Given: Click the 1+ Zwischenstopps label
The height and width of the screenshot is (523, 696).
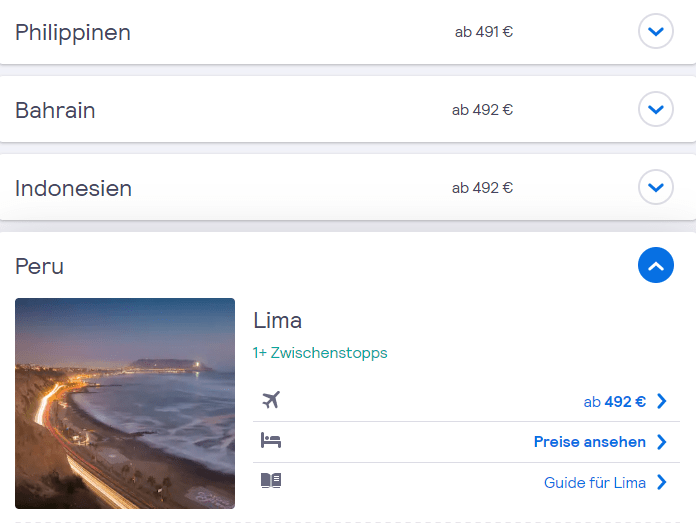Looking at the screenshot, I should click(320, 353).
